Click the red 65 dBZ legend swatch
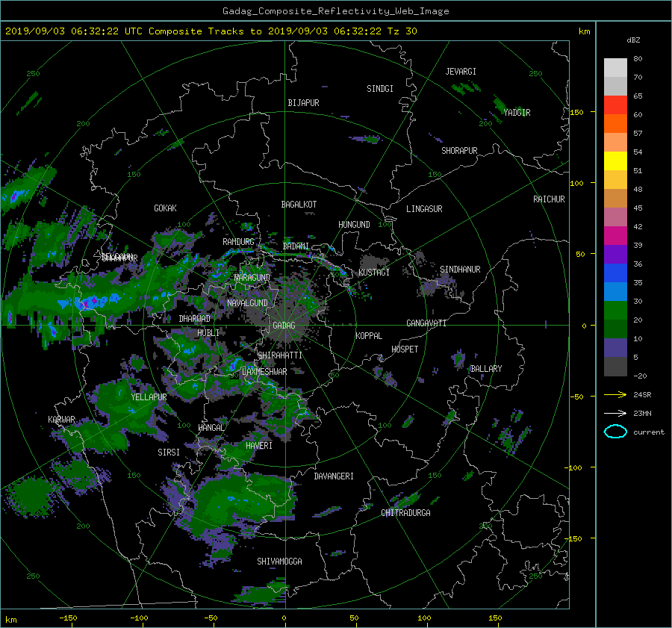This screenshot has height=628, width=672. [615, 105]
